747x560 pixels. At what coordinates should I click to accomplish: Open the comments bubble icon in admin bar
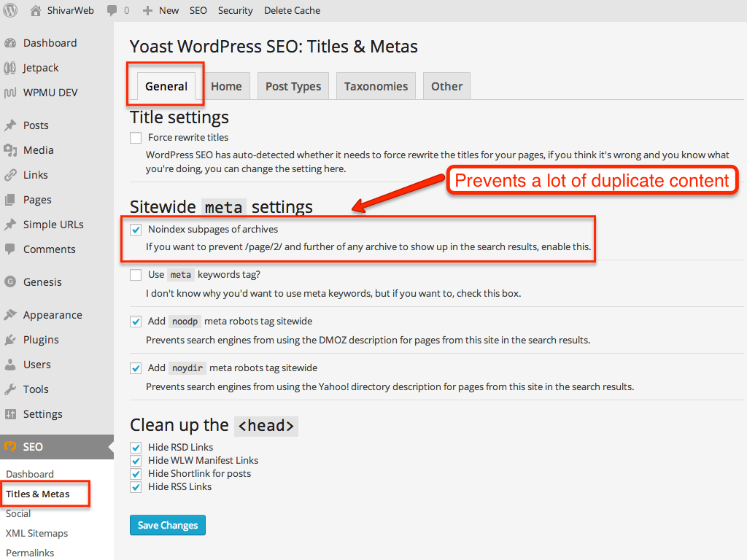[x=112, y=10]
